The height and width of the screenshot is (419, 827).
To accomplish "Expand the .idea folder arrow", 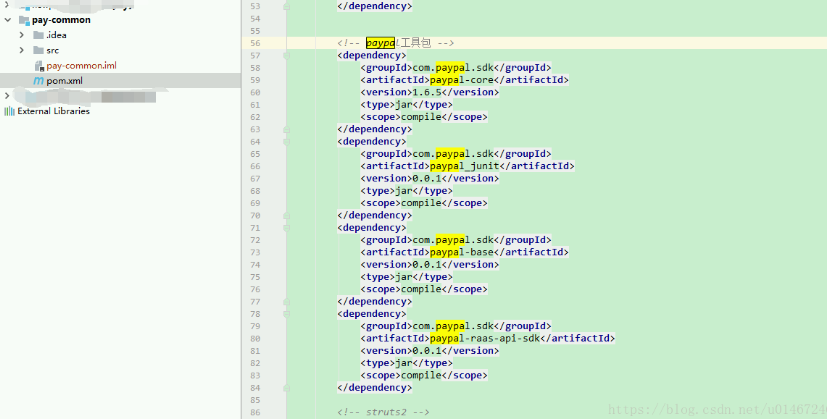I will pos(22,35).
